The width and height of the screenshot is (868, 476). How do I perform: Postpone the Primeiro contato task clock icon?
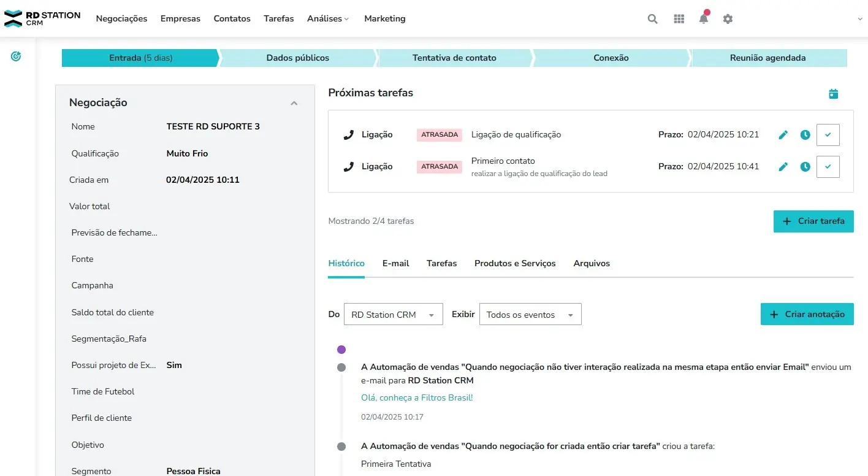pyautogui.click(x=805, y=167)
